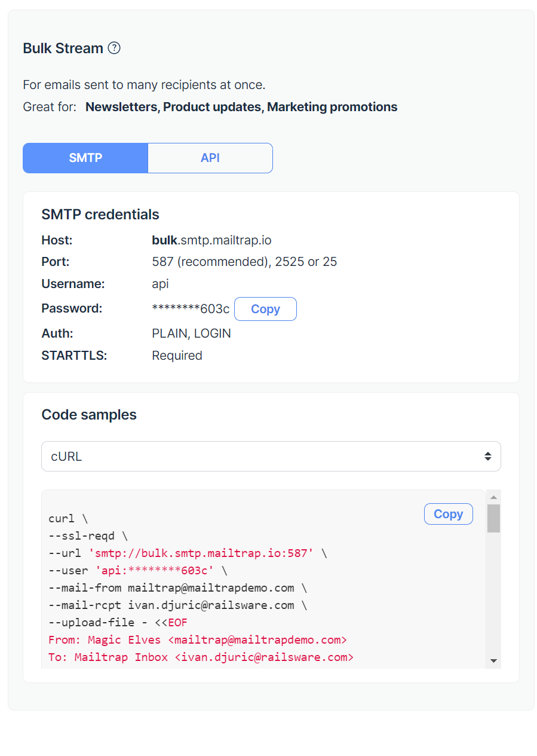The height and width of the screenshot is (756, 537).
Task: Click the Auth PLAIN, LOGIN value
Action: (x=191, y=333)
